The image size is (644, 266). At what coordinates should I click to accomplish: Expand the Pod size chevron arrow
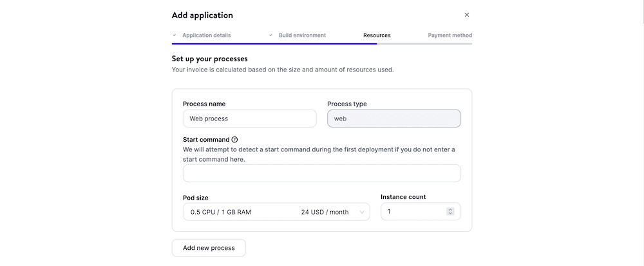362,212
